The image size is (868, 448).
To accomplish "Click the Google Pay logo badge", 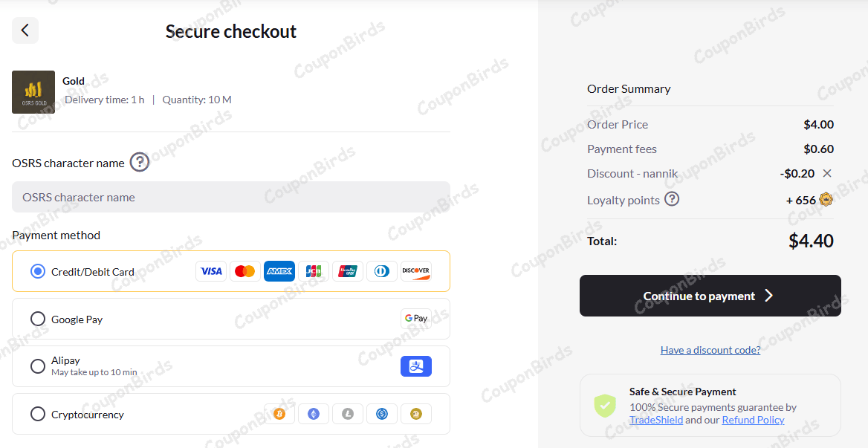I will (x=415, y=319).
